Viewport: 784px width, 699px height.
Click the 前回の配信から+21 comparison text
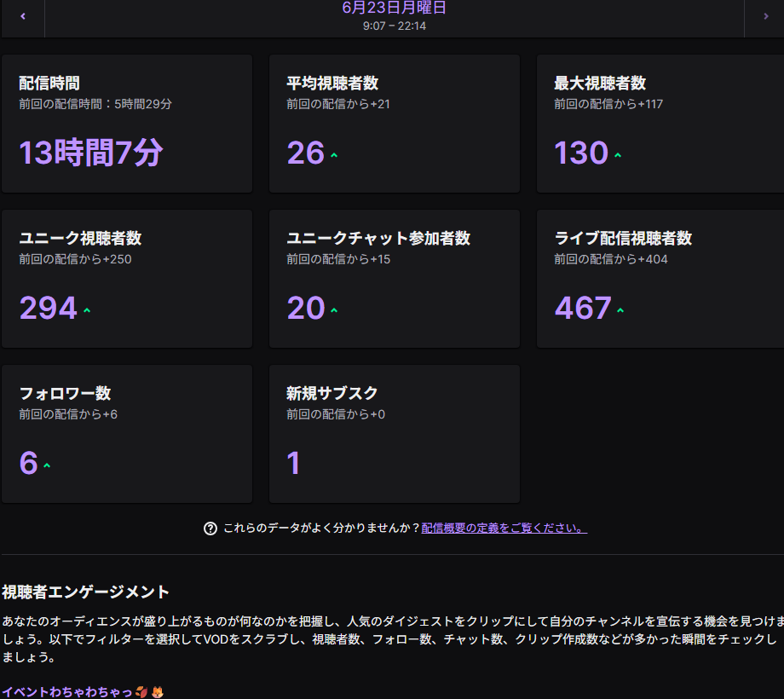338,104
